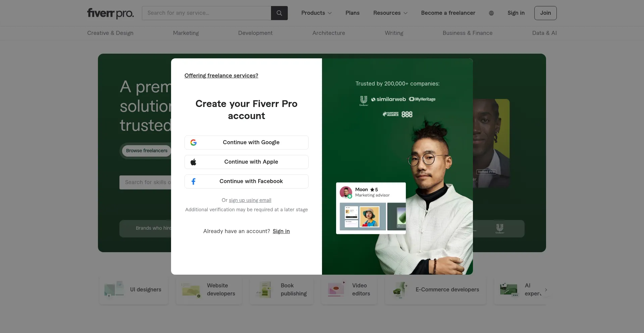Image resolution: width=644 pixels, height=333 pixels.
Task: Click the Rainforest Alliance logo
Action: [391, 114]
